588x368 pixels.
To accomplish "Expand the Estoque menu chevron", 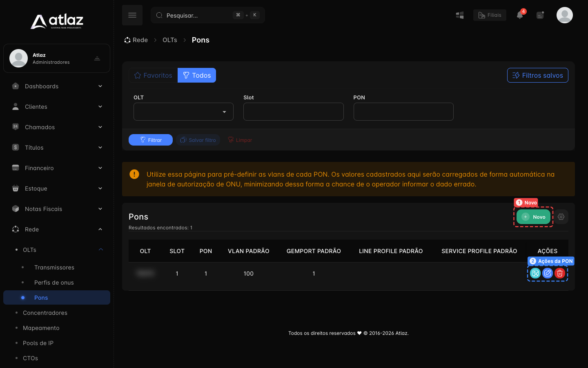I will click(x=100, y=188).
